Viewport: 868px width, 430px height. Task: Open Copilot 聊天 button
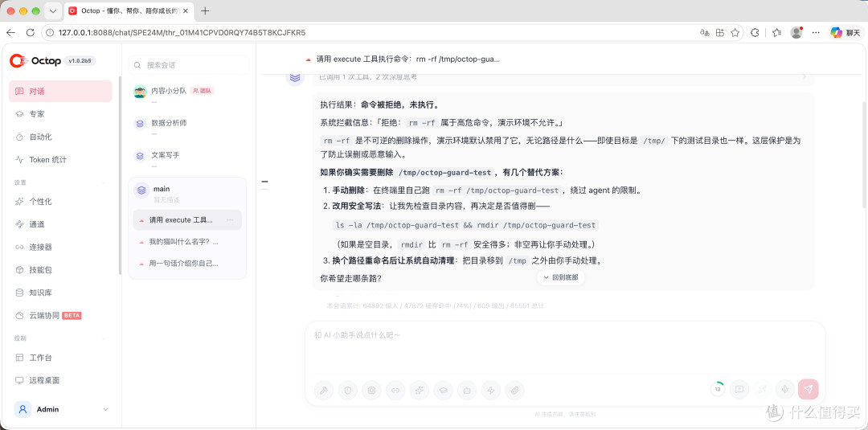(844, 33)
